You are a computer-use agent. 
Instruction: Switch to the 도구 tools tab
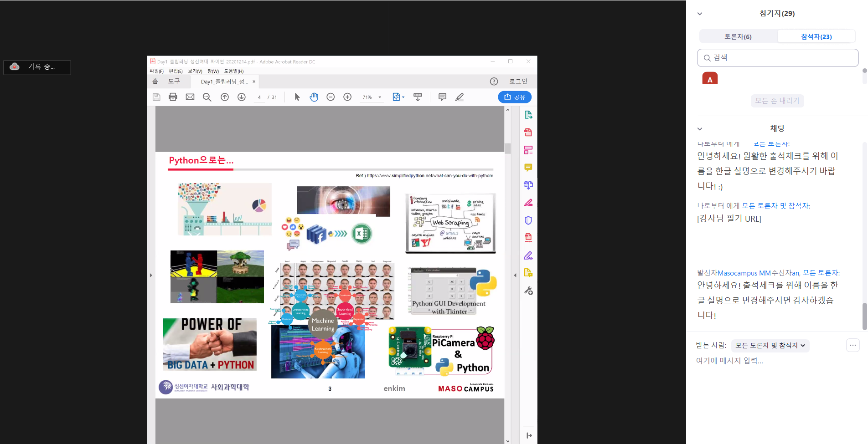coord(174,82)
